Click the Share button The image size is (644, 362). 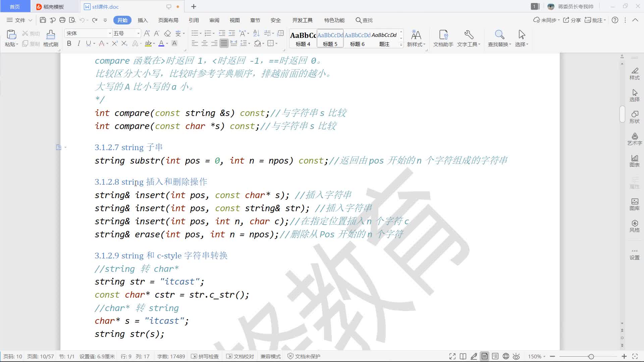(x=572, y=20)
